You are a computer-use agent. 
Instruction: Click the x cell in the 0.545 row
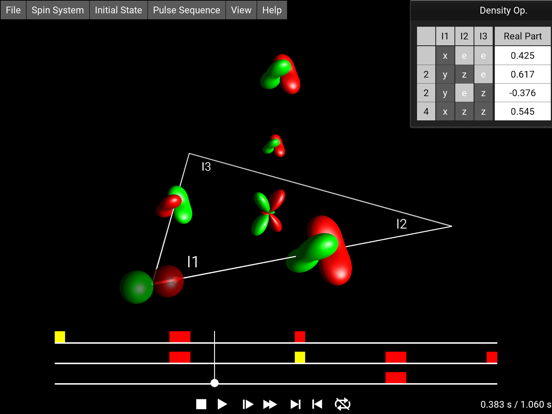445,112
